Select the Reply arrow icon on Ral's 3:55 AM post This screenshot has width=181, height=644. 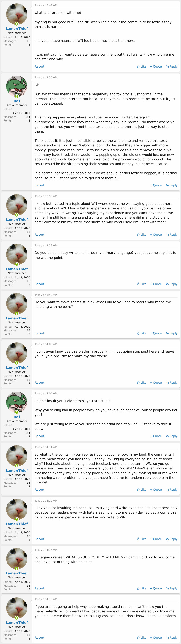[x=167, y=185]
